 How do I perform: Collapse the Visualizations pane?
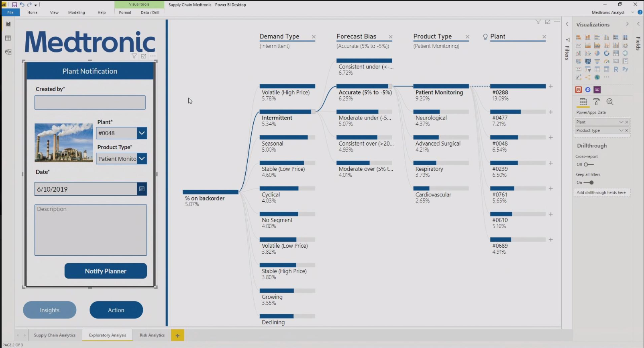tap(627, 24)
